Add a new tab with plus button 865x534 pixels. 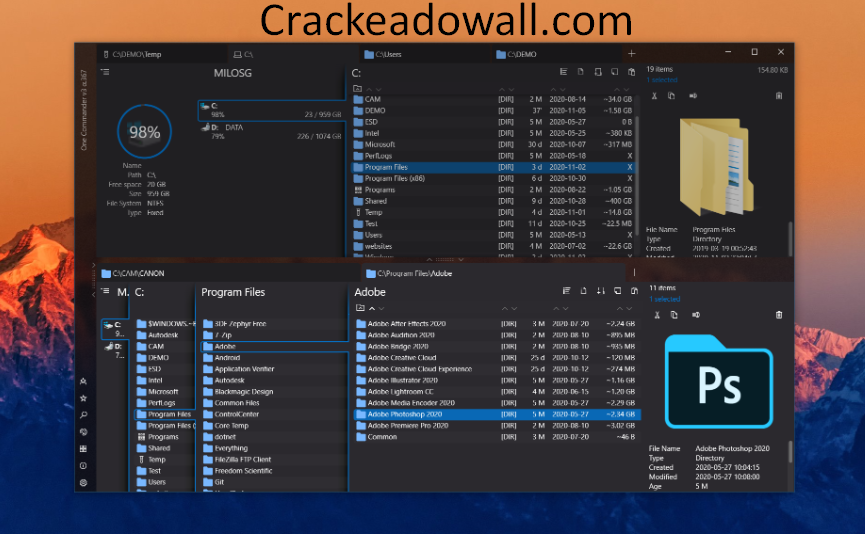point(631,53)
